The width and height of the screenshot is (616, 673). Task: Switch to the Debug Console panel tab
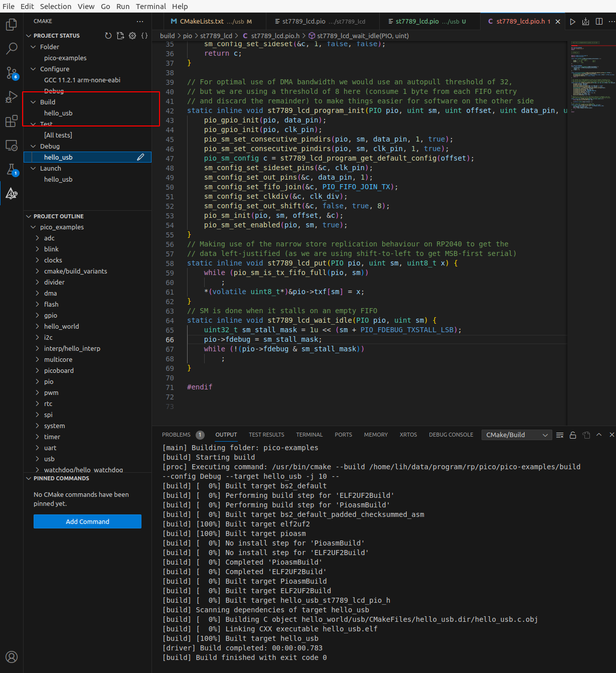point(450,435)
